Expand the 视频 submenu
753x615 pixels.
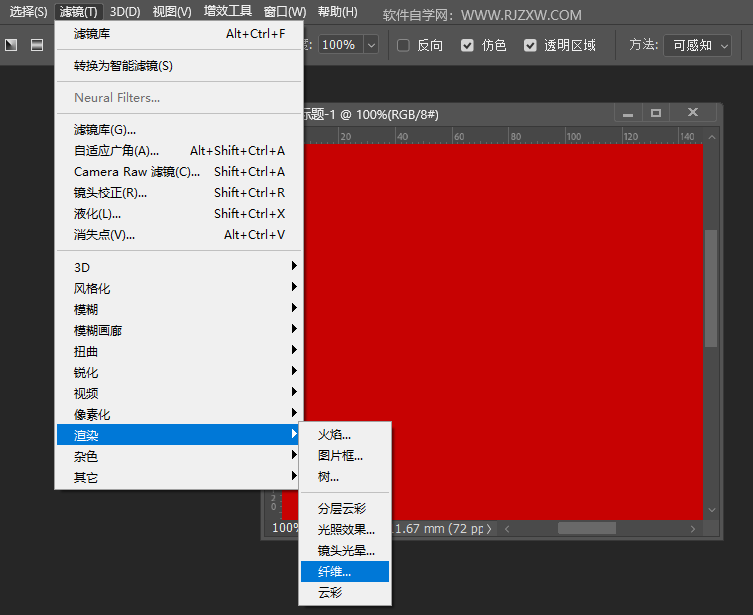(x=179, y=393)
